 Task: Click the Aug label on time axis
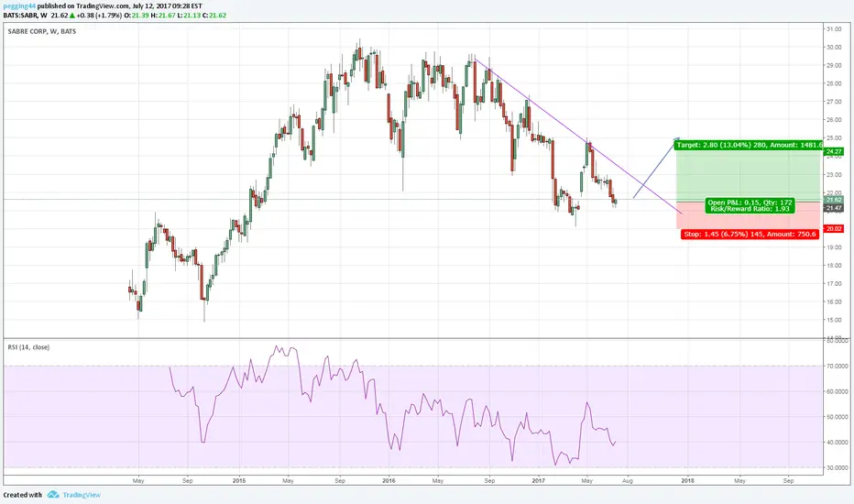click(x=628, y=480)
